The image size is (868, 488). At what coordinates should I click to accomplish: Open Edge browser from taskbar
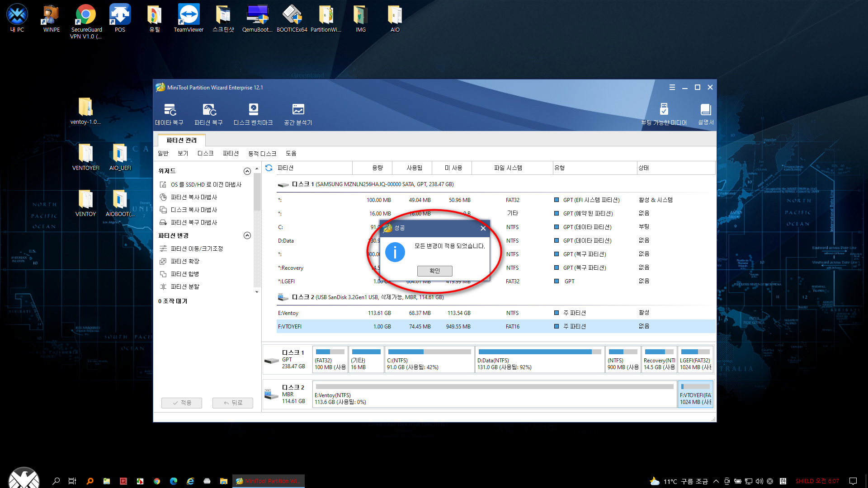click(174, 481)
